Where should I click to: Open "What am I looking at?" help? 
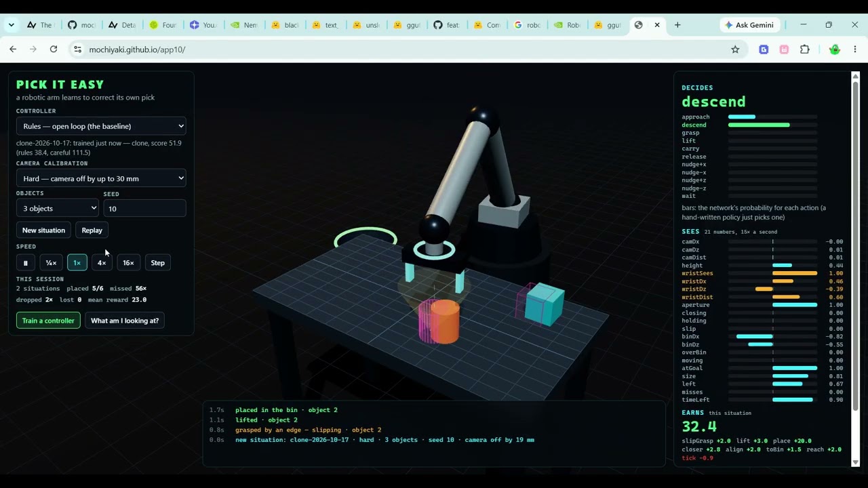(x=125, y=321)
